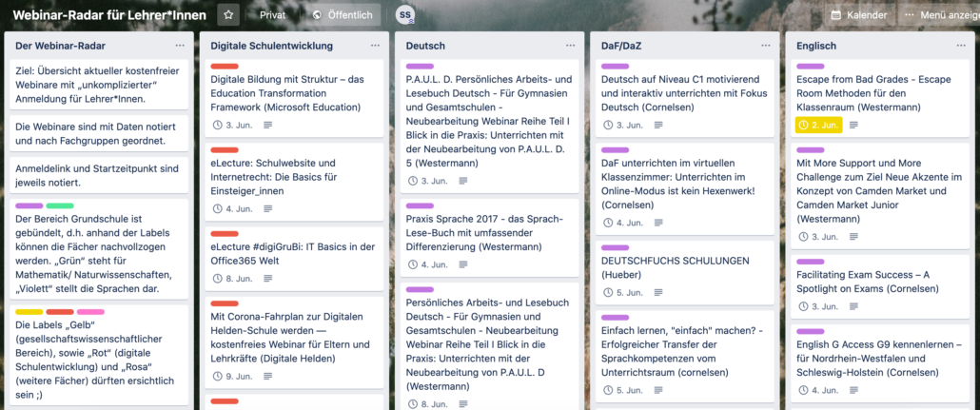The width and height of the screenshot is (980, 410).
Task: Open the card Ziel: Übersicht aktueller kostenfreier Webinare
Action: pos(99,85)
